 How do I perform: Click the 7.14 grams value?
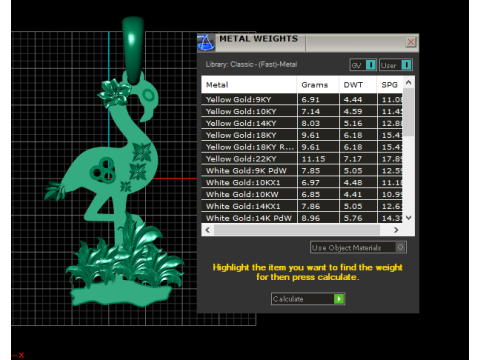[x=310, y=111]
